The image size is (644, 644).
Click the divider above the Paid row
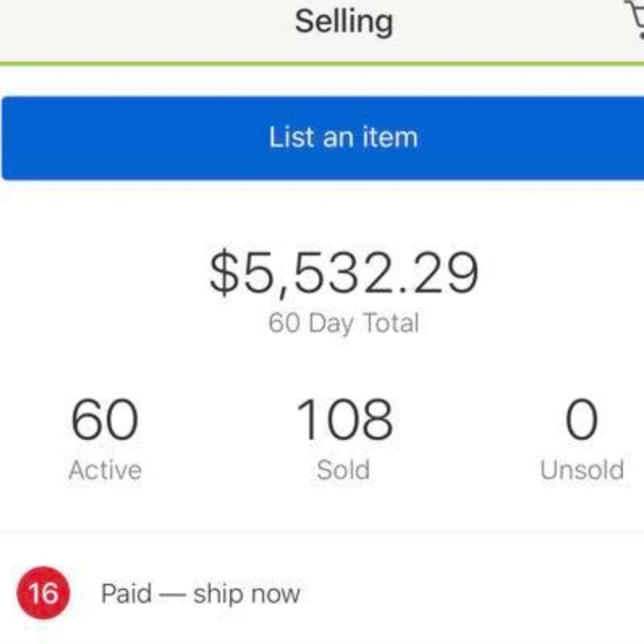[x=322, y=533]
